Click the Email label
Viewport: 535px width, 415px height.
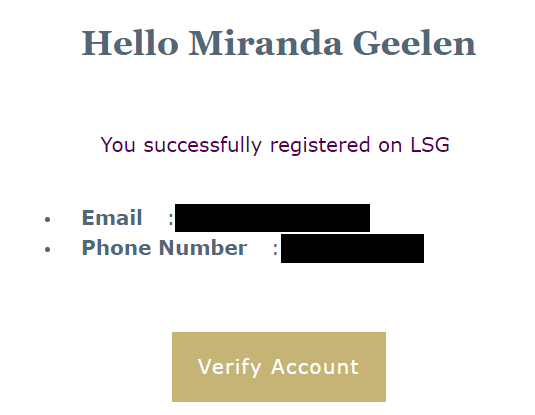point(112,217)
